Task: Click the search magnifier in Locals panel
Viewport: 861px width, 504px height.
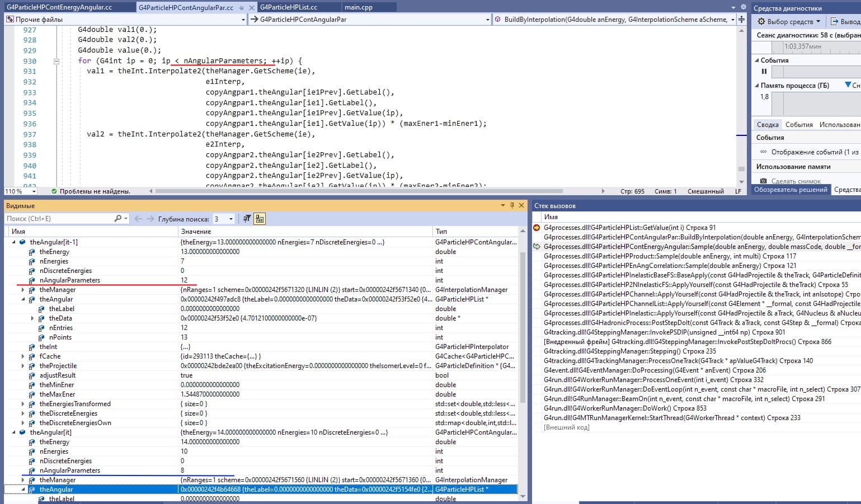Action: pos(118,219)
